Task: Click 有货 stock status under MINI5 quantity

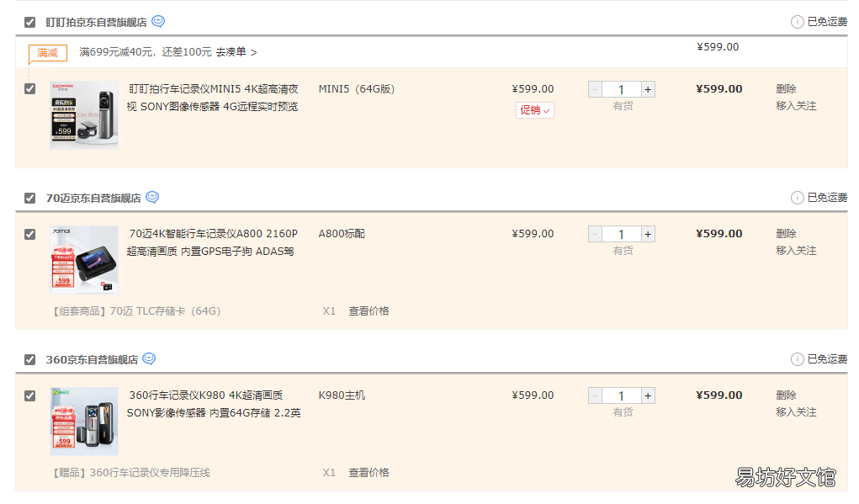Action: (623, 106)
